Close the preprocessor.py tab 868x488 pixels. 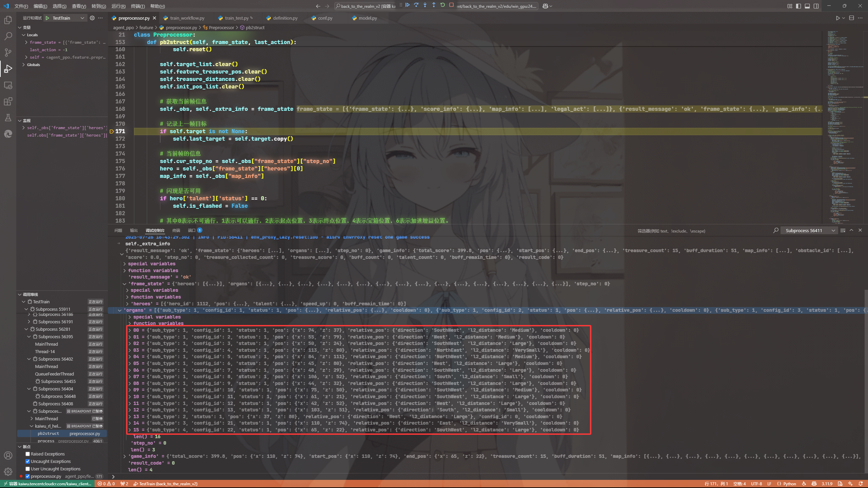click(155, 18)
